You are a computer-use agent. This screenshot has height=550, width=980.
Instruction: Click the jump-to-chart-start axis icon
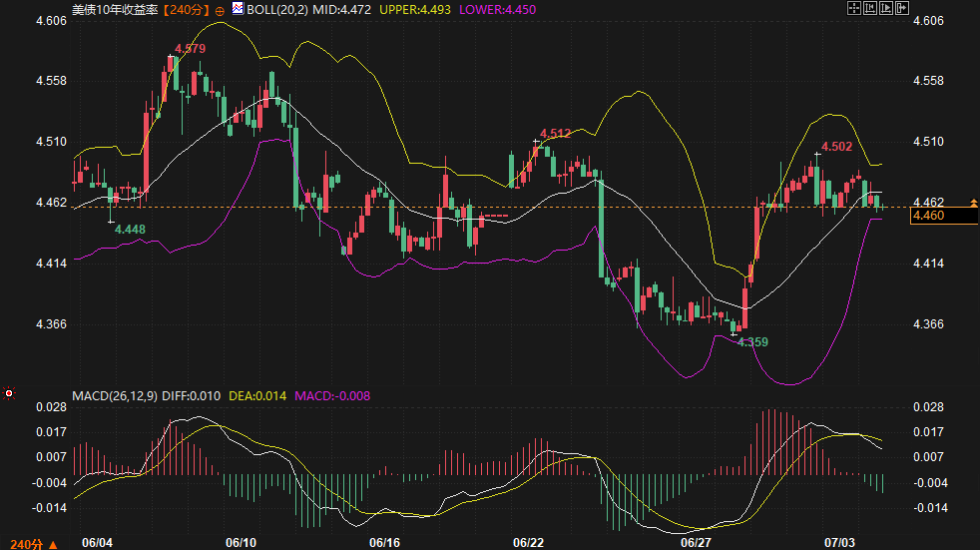coord(870,8)
